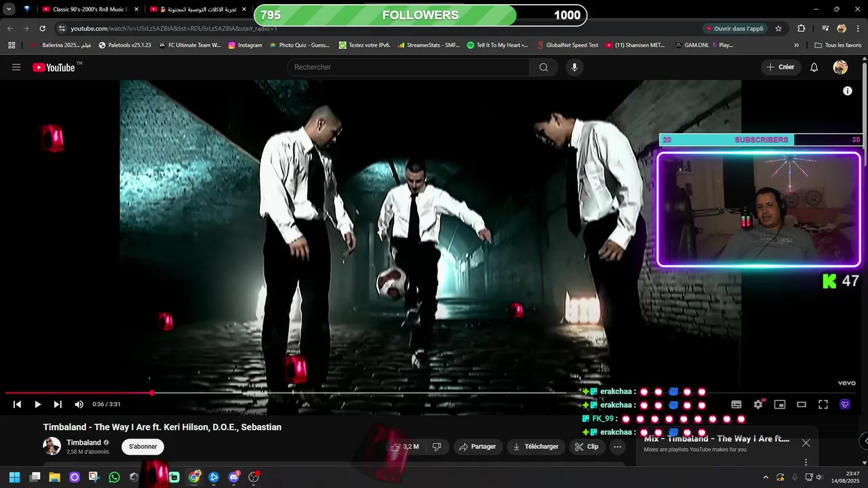Click the S'abonner button
This screenshot has width=868, height=488.
(142, 447)
